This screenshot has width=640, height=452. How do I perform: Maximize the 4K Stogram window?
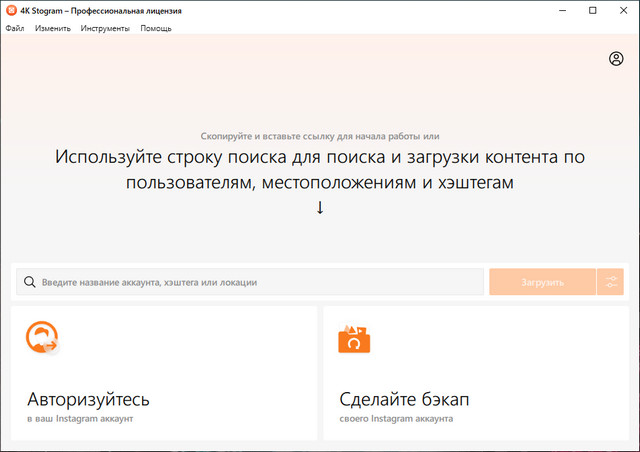click(593, 10)
